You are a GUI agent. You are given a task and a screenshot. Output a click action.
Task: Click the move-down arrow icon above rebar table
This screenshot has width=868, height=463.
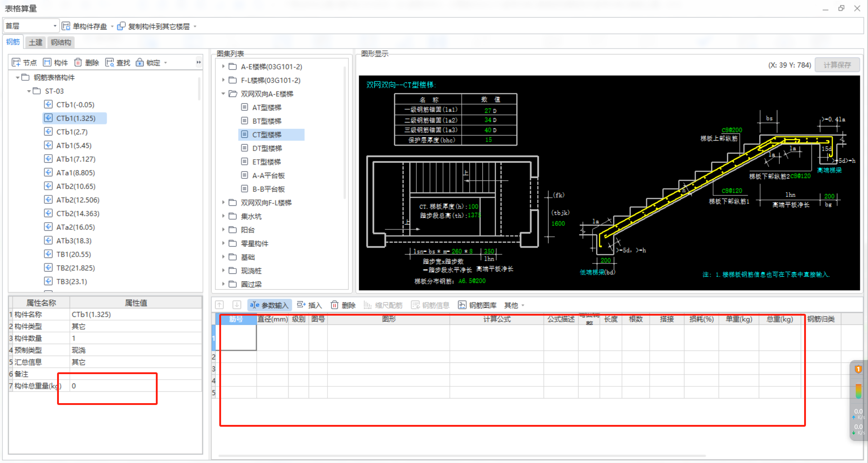tap(236, 305)
